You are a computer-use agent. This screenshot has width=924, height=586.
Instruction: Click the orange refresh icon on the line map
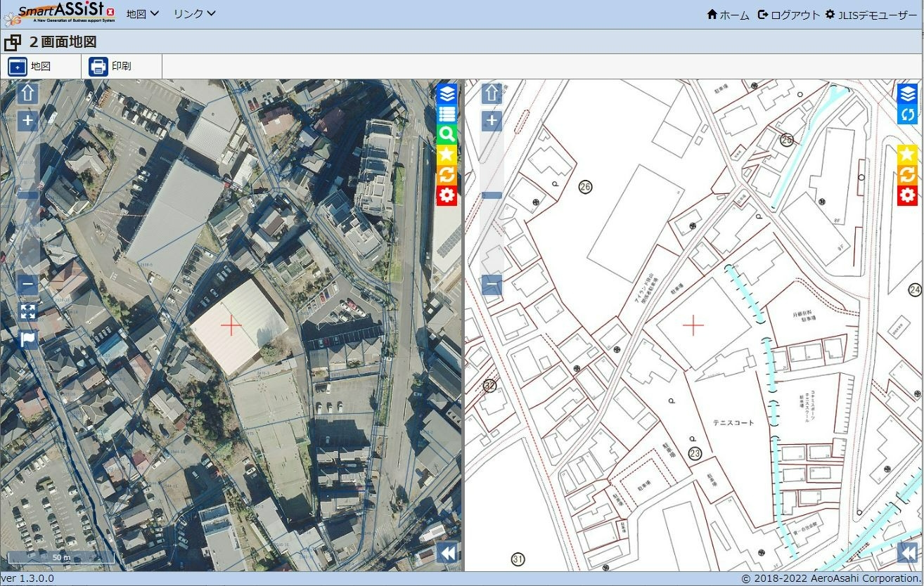(907, 175)
